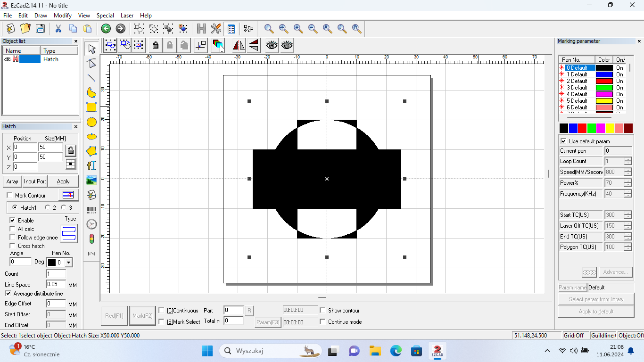Adjust Frequency(KHz) stepper

click(x=627, y=194)
